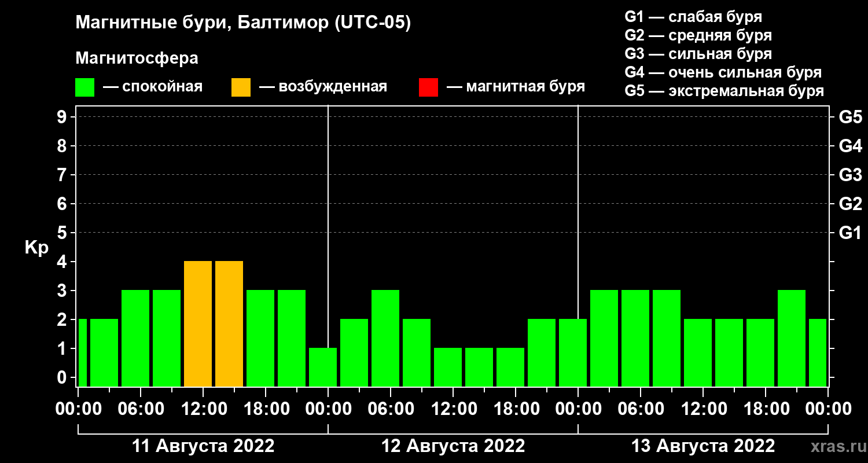Viewport: 868px width, 463px height.
Task: Select the title 'Магнитные бури, Балтимор (UTC-05)'
Action: coord(243,24)
